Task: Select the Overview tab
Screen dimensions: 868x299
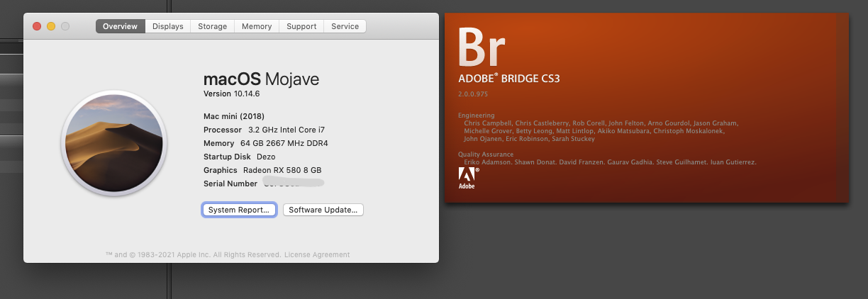Action: [x=120, y=26]
